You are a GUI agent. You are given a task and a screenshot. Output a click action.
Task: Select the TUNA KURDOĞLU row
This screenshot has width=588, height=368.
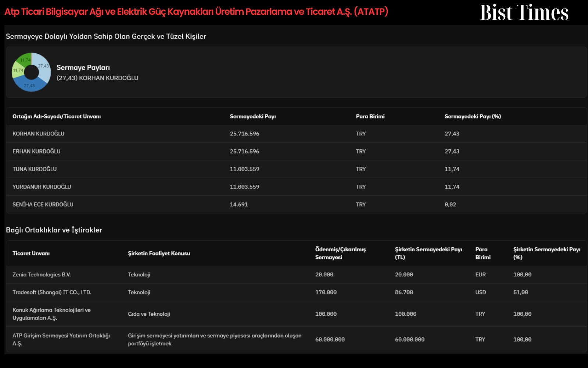(296, 169)
